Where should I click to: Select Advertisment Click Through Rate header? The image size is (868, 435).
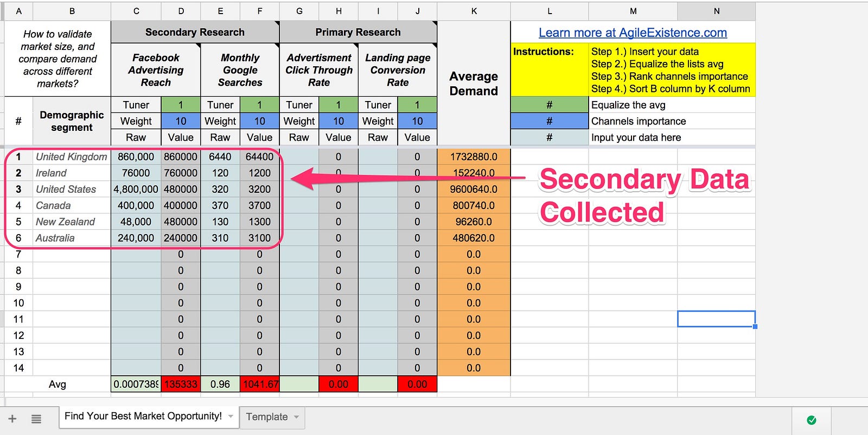pyautogui.click(x=319, y=70)
